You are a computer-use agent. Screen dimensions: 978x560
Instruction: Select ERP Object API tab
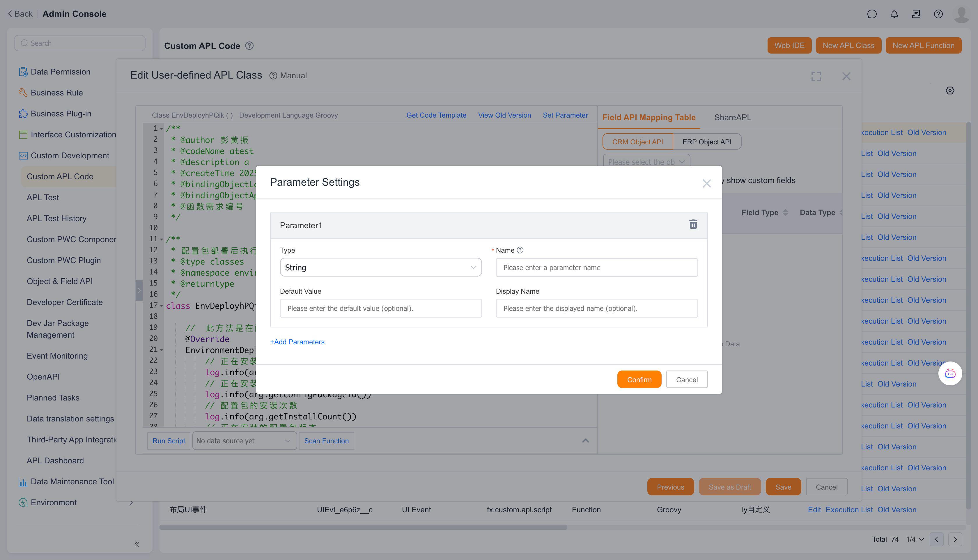(x=707, y=141)
